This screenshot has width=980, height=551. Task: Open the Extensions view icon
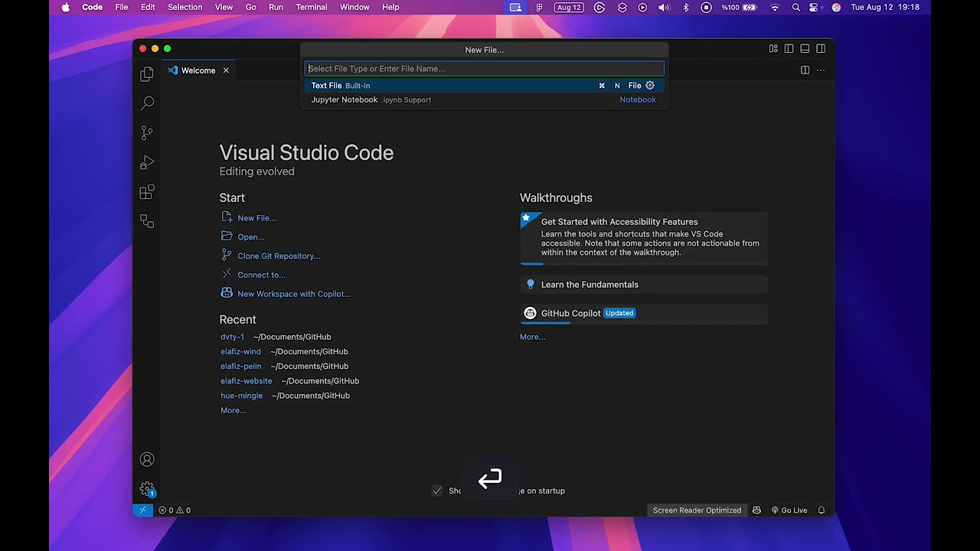coord(147,192)
